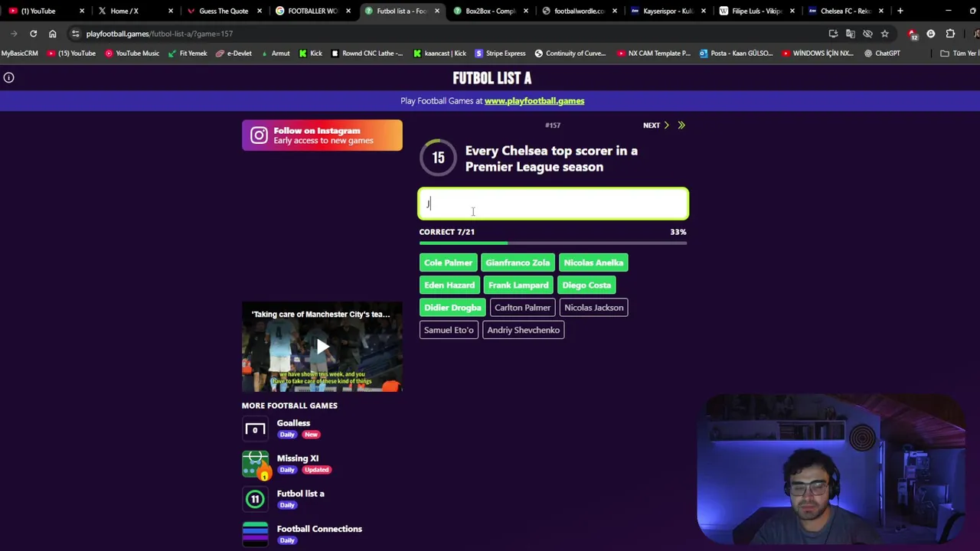Switch to the Filipe Luís Wikipedia tab
Viewport: 980px width, 551px height.
point(756,11)
